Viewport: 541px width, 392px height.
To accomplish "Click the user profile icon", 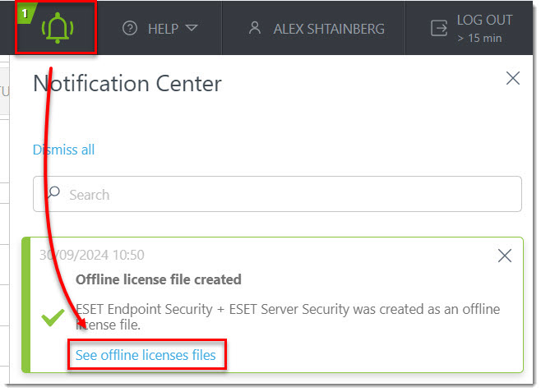I will click(x=255, y=28).
